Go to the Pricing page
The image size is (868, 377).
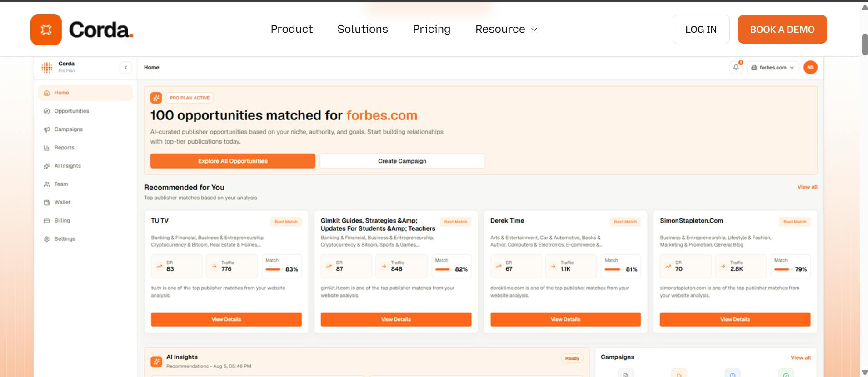coord(432,29)
